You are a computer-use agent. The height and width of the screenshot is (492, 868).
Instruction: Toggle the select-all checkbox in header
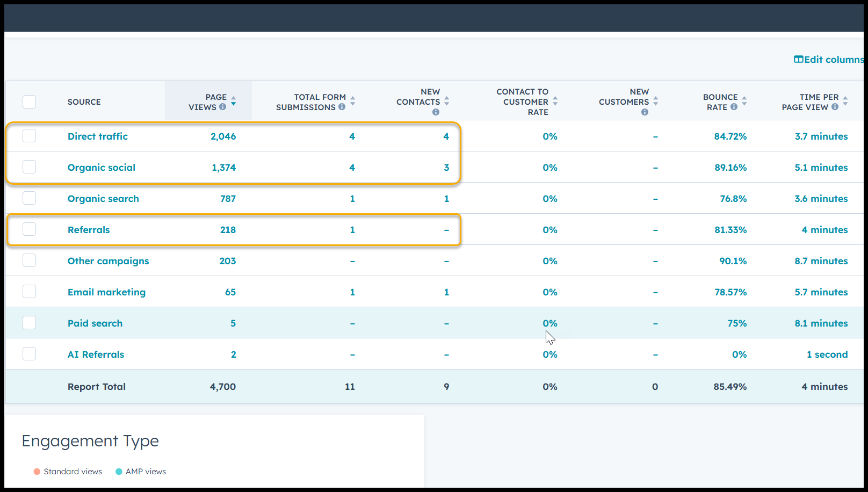(x=30, y=102)
